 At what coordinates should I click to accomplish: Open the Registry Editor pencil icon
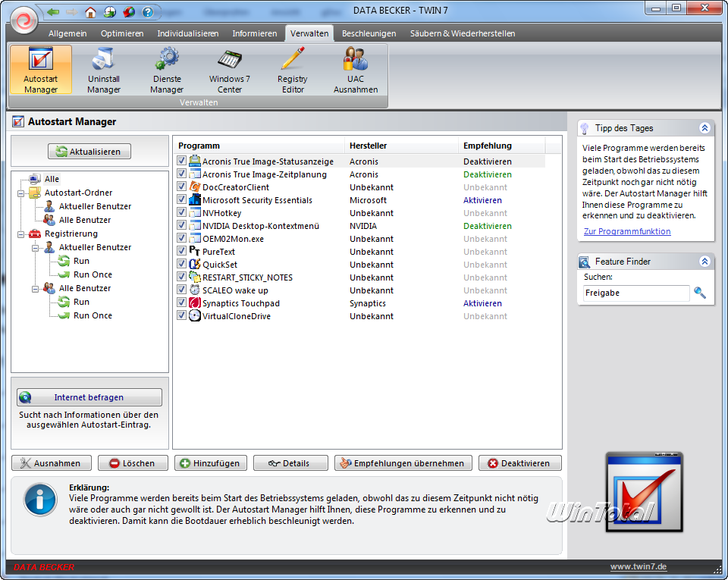coord(292,70)
